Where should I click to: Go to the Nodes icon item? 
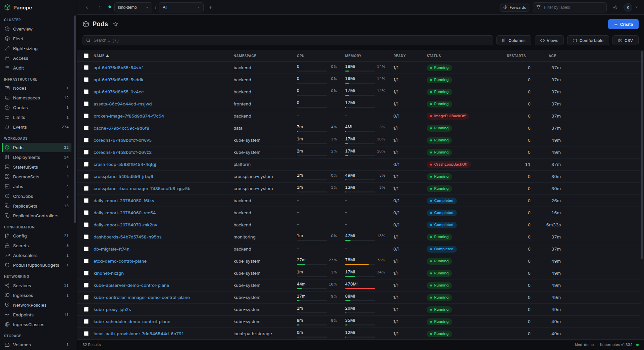tap(7, 88)
